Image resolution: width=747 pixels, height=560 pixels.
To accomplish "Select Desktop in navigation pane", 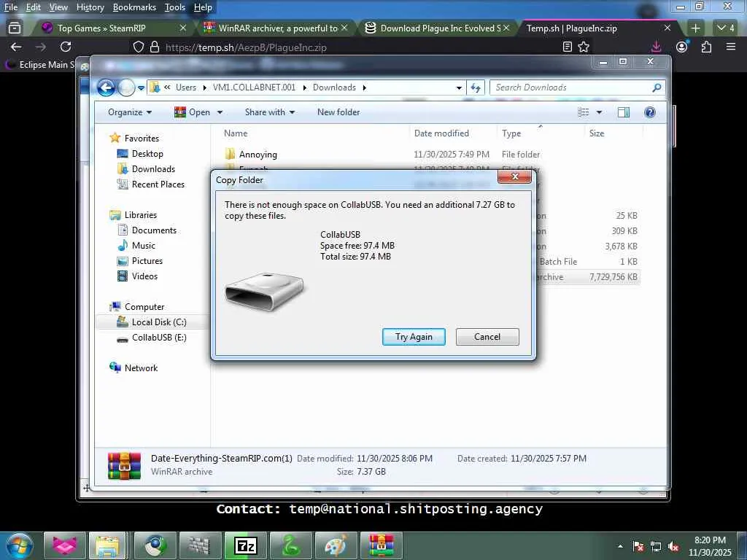I will tap(147, 154).
